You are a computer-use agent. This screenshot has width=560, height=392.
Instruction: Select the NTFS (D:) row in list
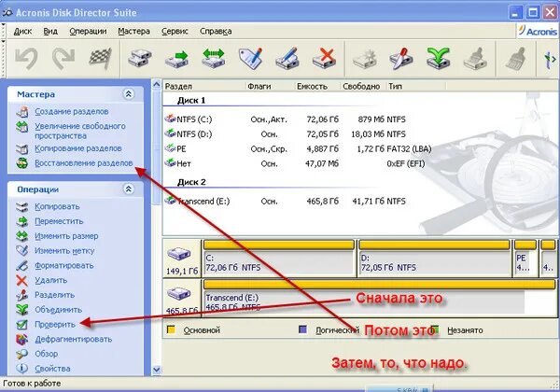coord(299,134)
